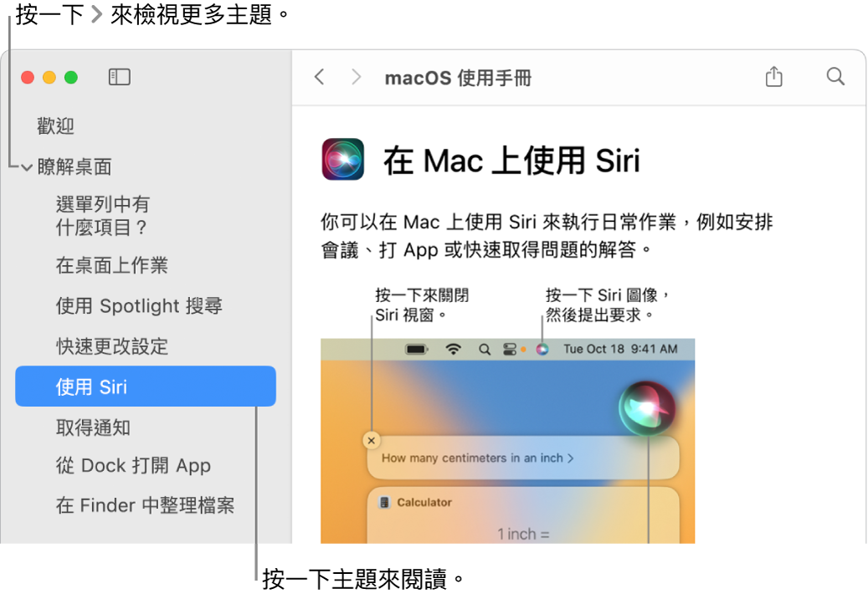Screen dimensions: 868x599
Task: Click the Control Center icon in menu bar
Action: pyautogui.click(x=509, y=349)
